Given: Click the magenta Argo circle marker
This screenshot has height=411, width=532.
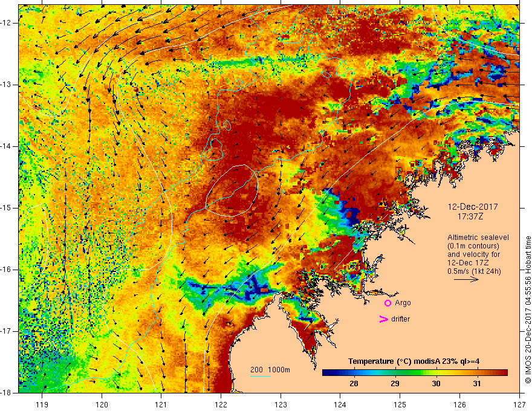Looking at the screenshot, I should [x=388, y=303].
